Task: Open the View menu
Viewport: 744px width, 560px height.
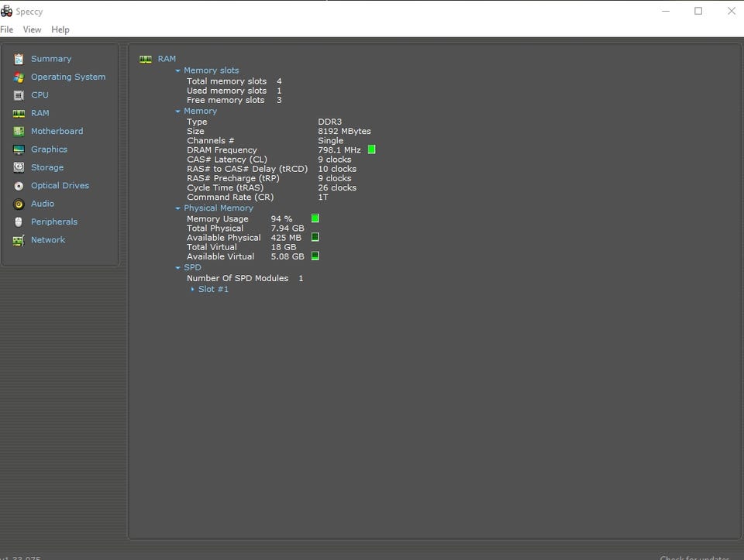Action: [32, 29]
